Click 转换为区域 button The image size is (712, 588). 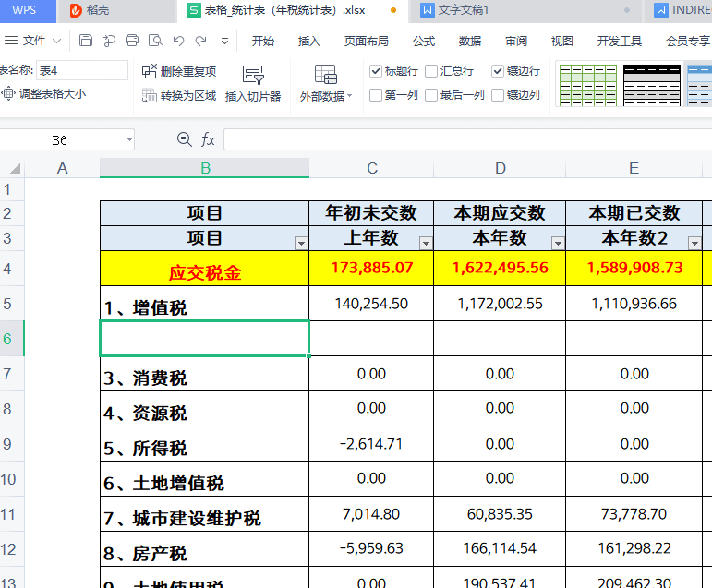click(180, 96)
